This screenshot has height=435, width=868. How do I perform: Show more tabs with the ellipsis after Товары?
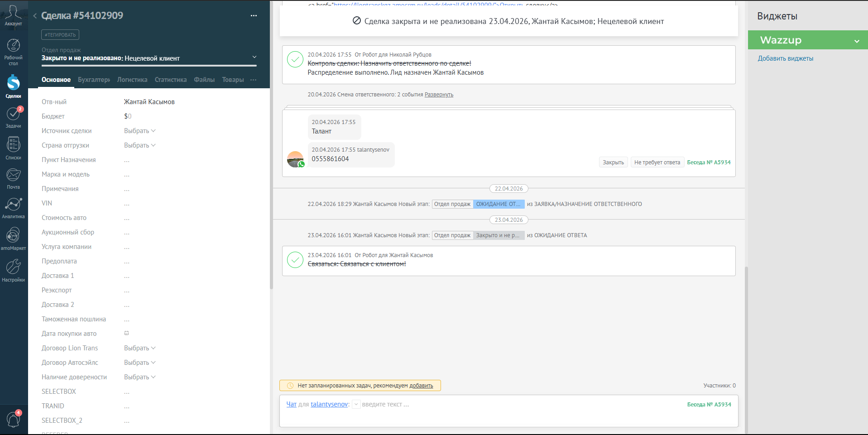tap(253, 80)
